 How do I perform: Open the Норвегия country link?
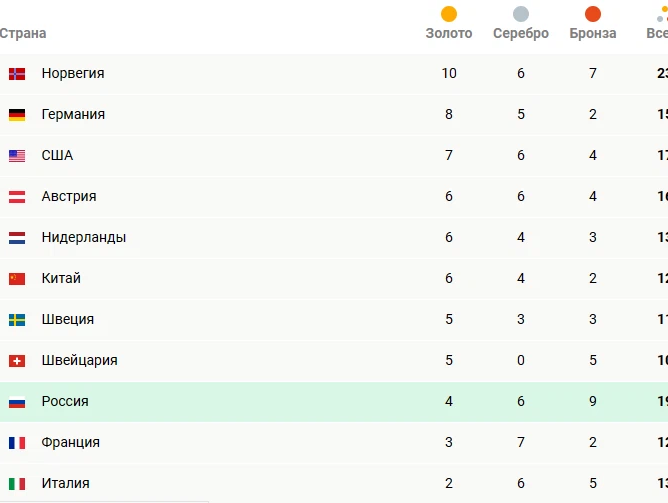[73, 73]
